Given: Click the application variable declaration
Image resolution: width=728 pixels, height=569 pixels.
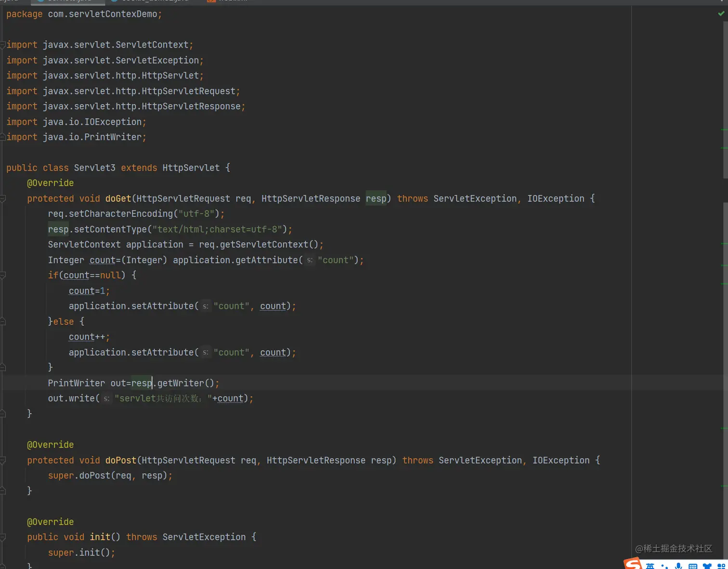Looking at the screenshot, I should pyautogui.click(x=155, y=245).
